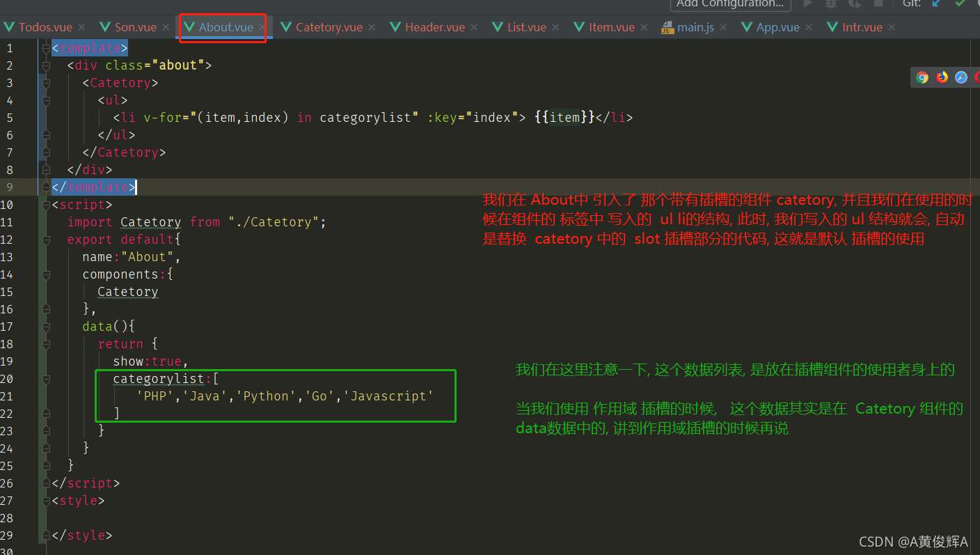Viewport: 980px width, 555px height.
Task: Collapse the components object at line 14
Action: pyautogui.click(x=47, y=274)
